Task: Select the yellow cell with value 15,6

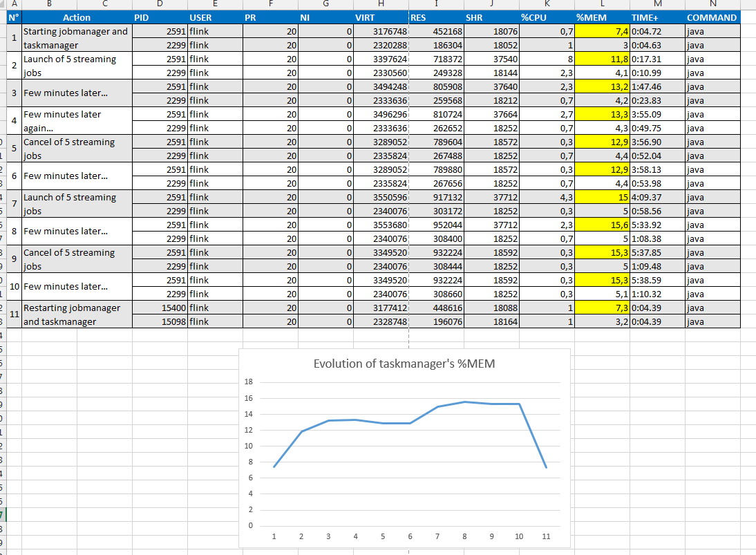Action: point(602,225)
